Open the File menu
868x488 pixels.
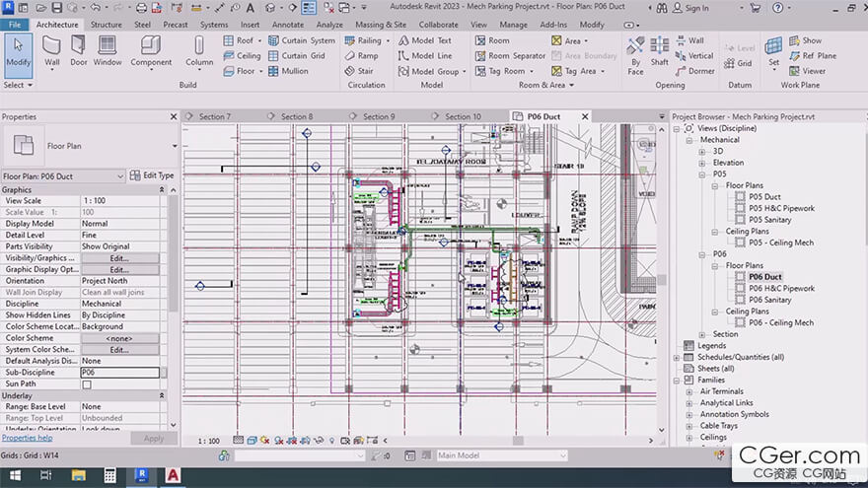click(15, 25)
